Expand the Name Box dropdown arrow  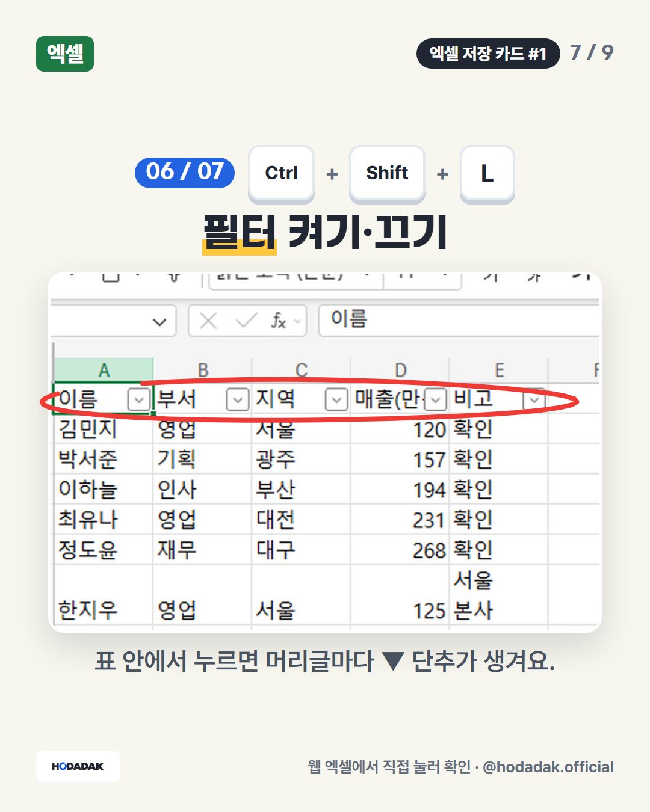pyautogui.click(x=159, y=322)
